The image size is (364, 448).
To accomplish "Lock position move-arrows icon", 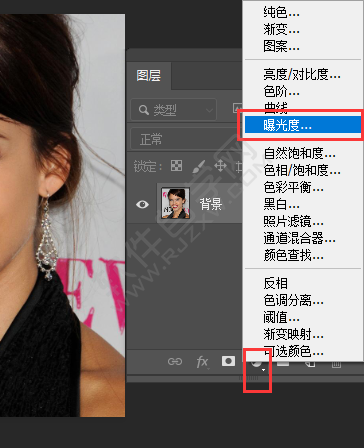I will coord(220,165).
